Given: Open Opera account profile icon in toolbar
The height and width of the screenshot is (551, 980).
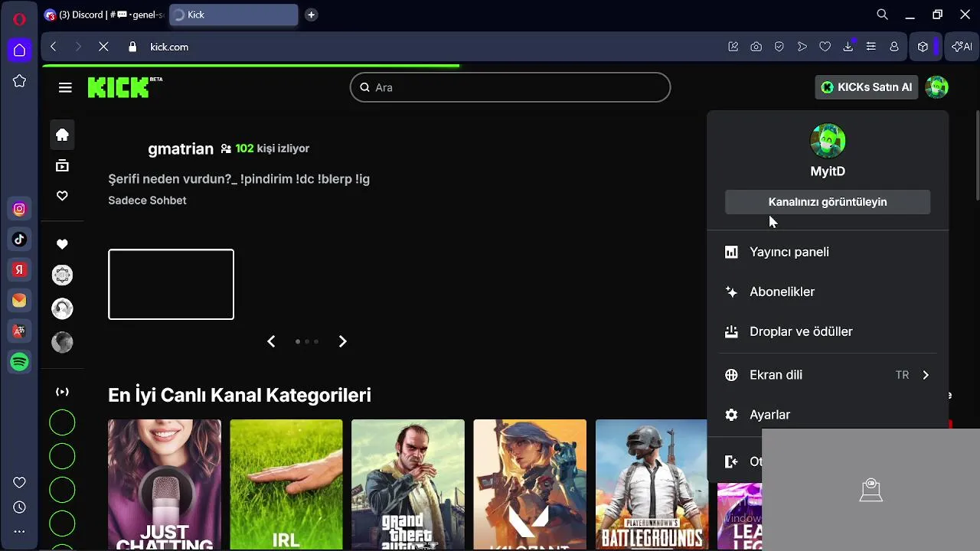Looking at the screenshot, I should click(x=893, y=47).
